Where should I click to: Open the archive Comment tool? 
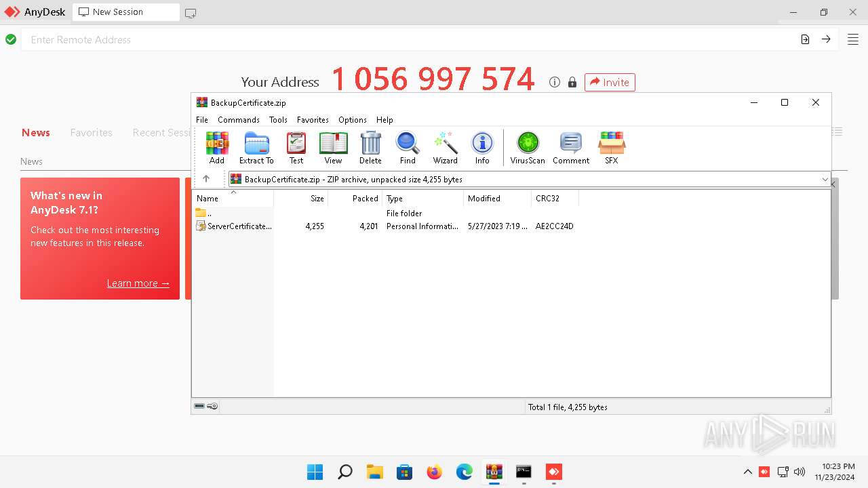click(x=571, y=148)
